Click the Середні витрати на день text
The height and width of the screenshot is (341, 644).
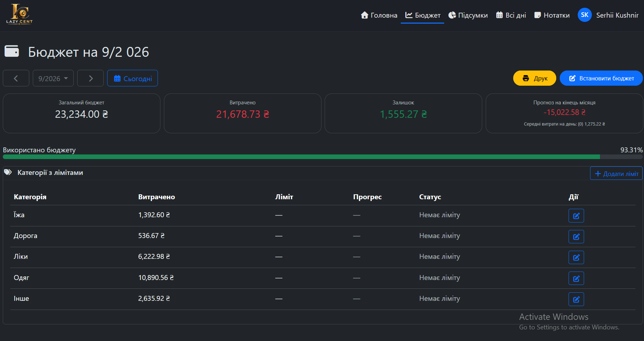coord(564,124)
